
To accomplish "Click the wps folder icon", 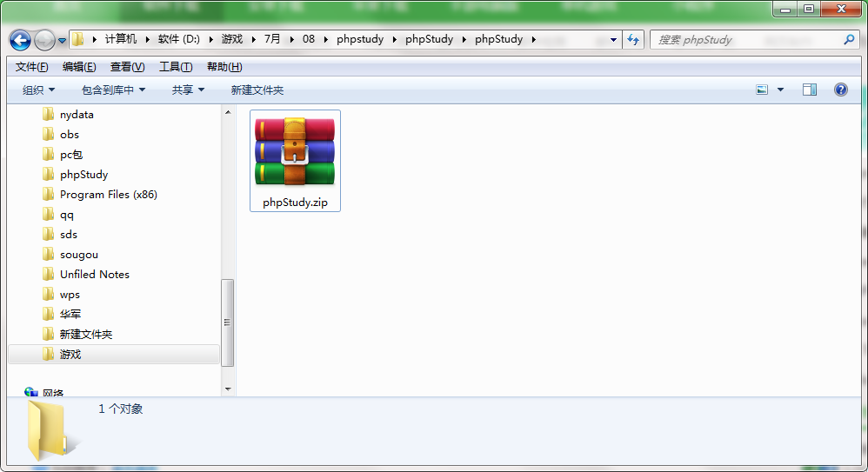I will click(48, 295).
